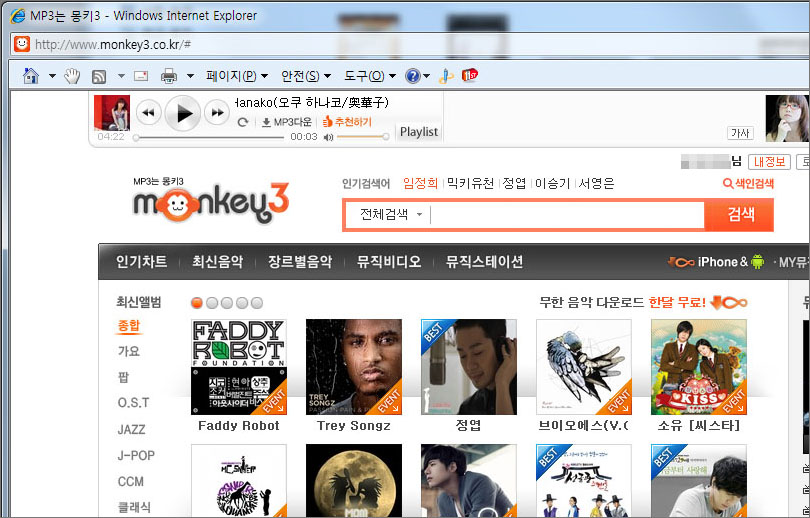Click the repeat icon in the player
The width and height of the screenshot is (810, 518).
point(243,122)
